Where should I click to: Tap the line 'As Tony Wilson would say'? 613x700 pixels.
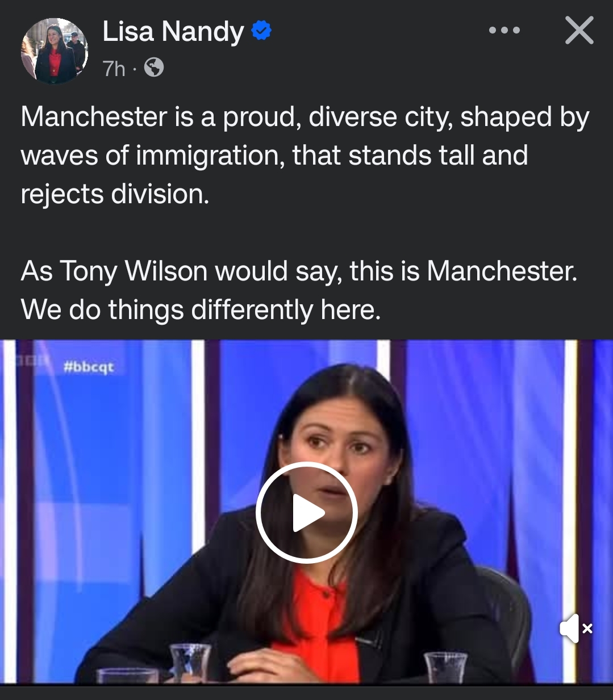299,271
